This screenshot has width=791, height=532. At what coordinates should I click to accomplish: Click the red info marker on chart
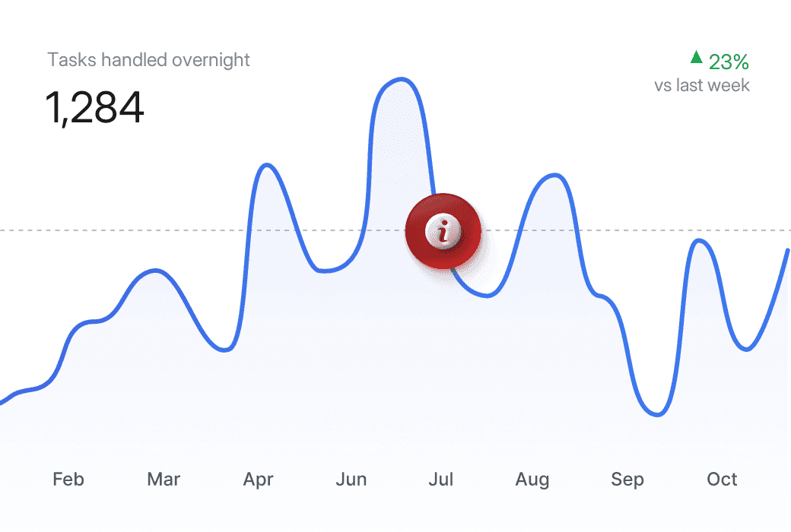(443, 231)
